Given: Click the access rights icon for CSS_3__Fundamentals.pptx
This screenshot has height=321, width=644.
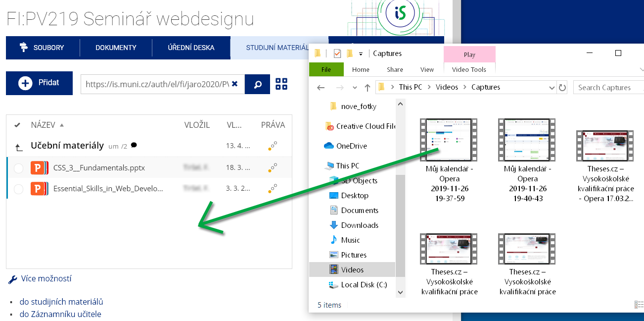Looking at the screenshot, I should point(272,168).
